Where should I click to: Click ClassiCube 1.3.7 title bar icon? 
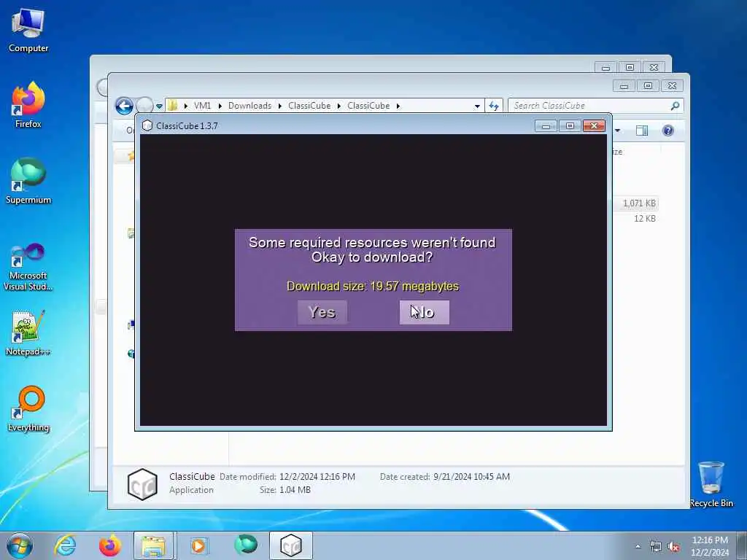coord(147,125)
